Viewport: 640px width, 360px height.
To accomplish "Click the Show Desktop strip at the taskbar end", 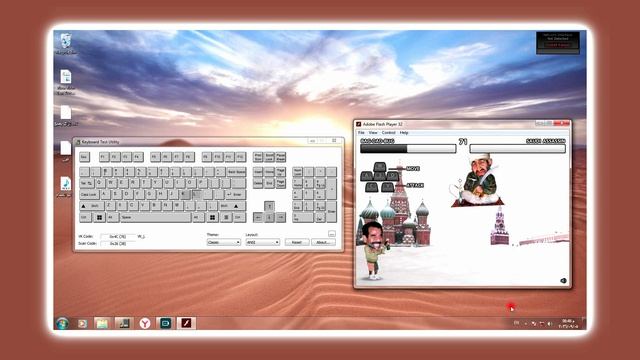I will (584, 323).
